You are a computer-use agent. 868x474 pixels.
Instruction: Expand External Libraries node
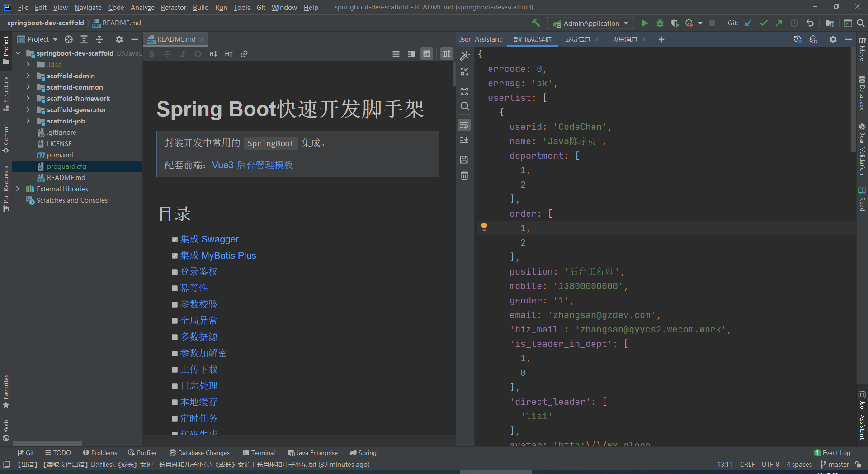click(x=18, y=189)
